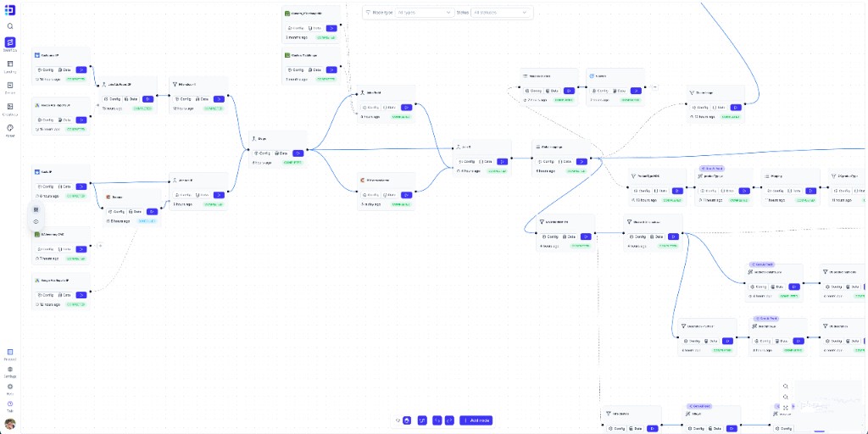Click the minimap thumbnail of the pipeline
This screenshot has height=434, width=868.
point(828,404)
